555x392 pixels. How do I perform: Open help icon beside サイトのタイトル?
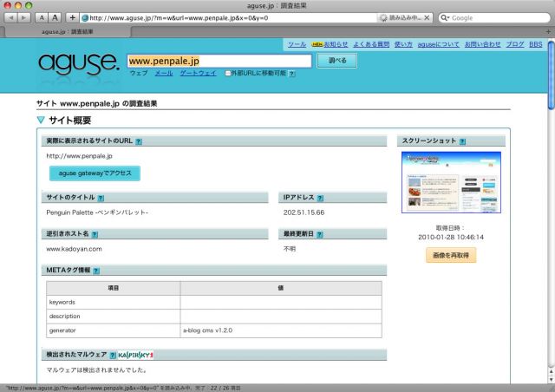click(101, 198)
